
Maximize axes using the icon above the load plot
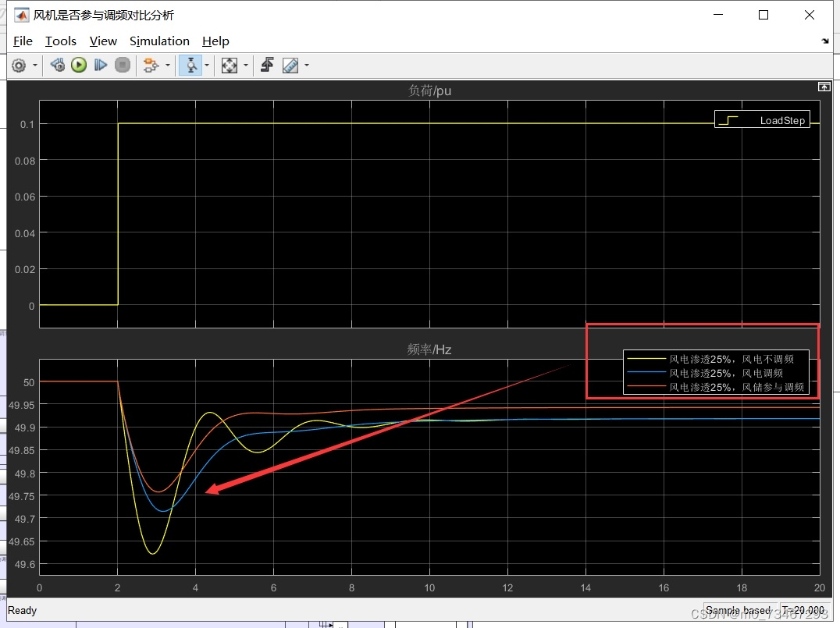[824, 87]
